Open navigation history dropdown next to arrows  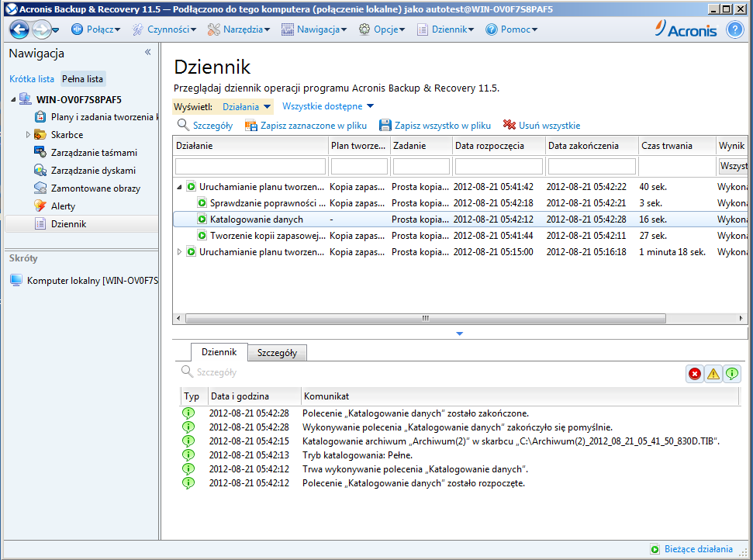click(x=56, y=30)
